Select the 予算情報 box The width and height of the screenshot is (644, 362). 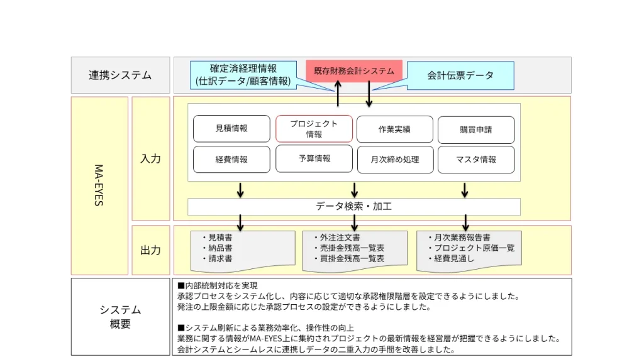[x=314, y=158]
